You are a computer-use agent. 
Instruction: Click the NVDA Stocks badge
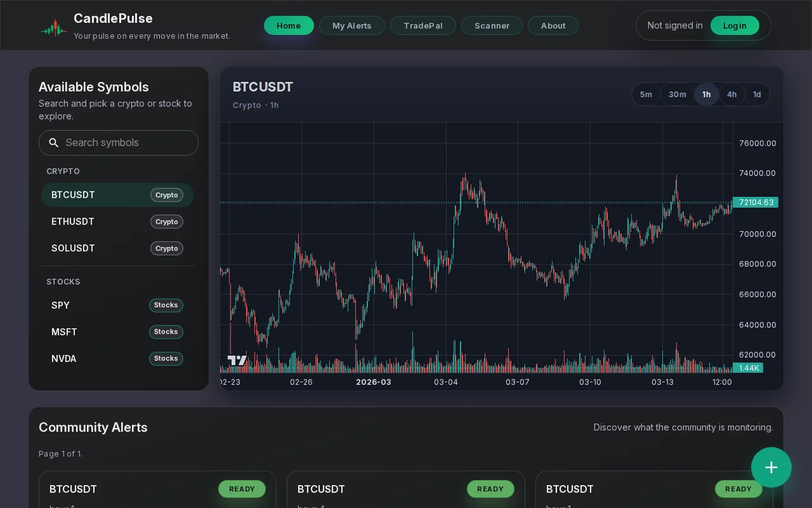point(166,359)
